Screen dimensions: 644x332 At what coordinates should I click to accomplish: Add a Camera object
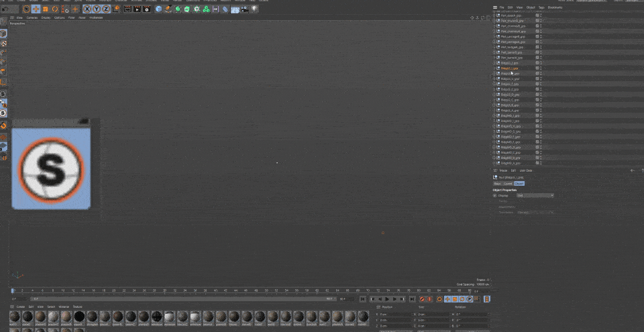click(245, 9)
